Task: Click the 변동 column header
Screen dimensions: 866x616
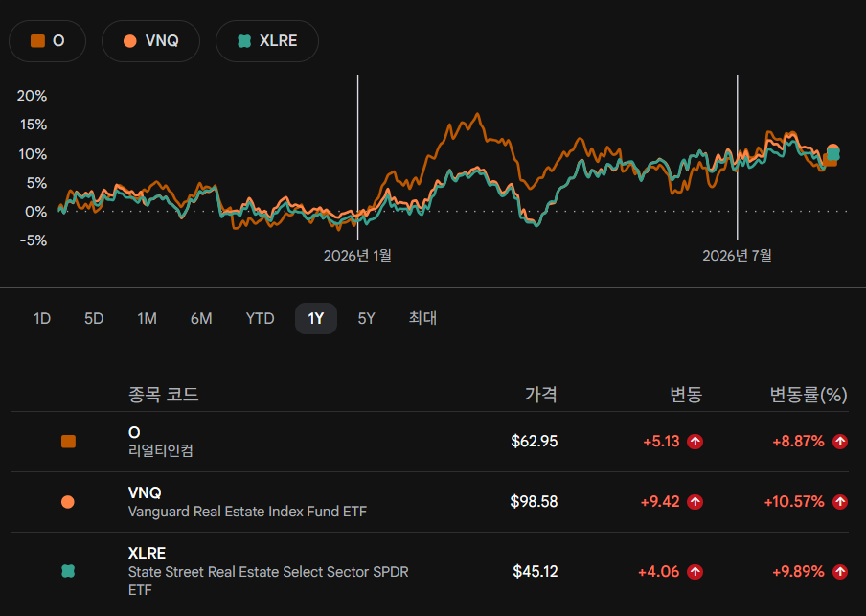Action: tap(685, 395)
